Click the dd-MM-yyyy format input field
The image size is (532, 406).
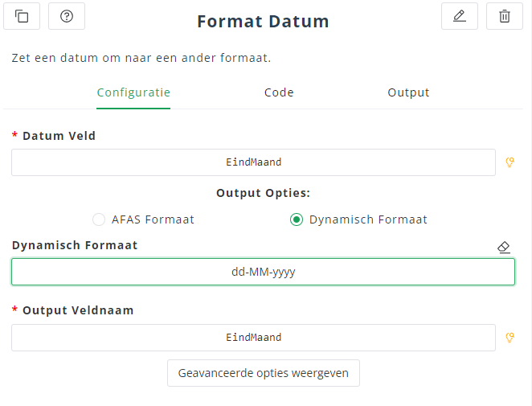pyautogui.click(x=263, y=272)
